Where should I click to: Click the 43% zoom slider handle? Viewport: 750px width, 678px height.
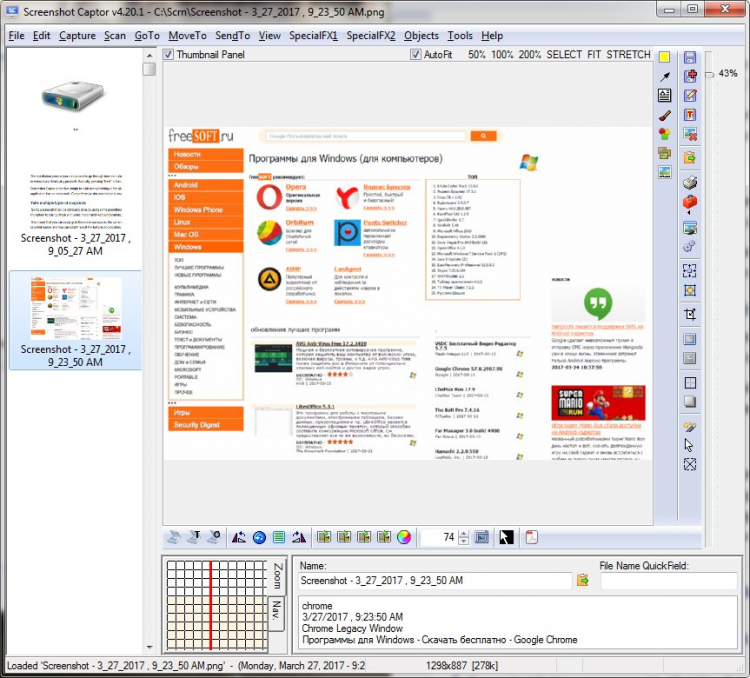click(710, 74)
